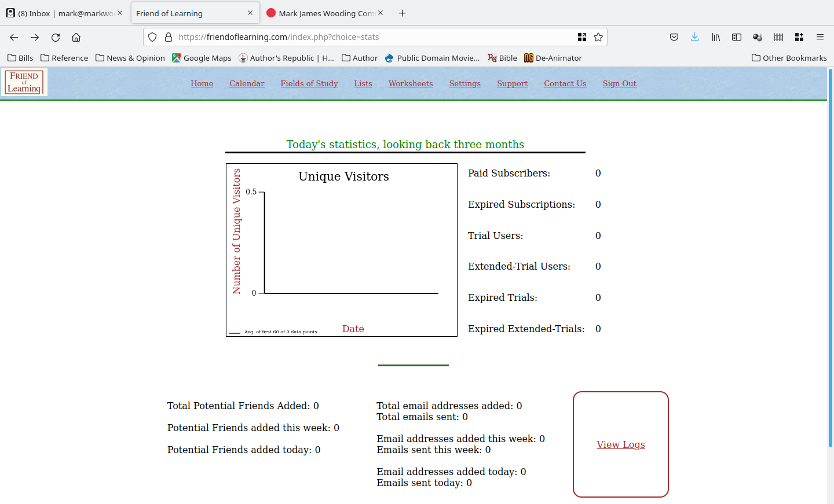Open extension icon with two spheres
The height and width of the screenshot is (504, 834).
click(x=758, y=37)
